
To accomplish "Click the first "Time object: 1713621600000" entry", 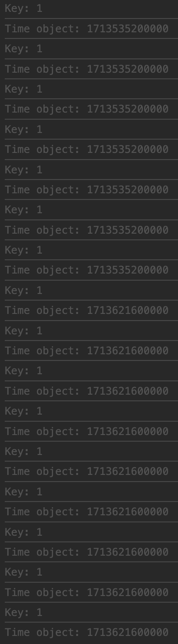I will [87, 311].
